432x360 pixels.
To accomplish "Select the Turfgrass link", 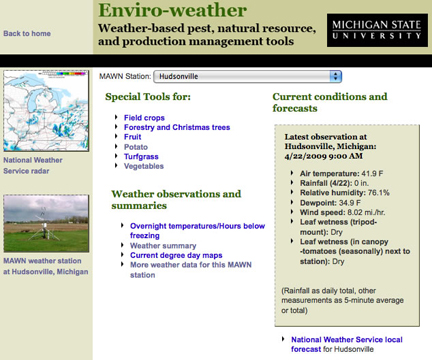I will tap(141, 157).
